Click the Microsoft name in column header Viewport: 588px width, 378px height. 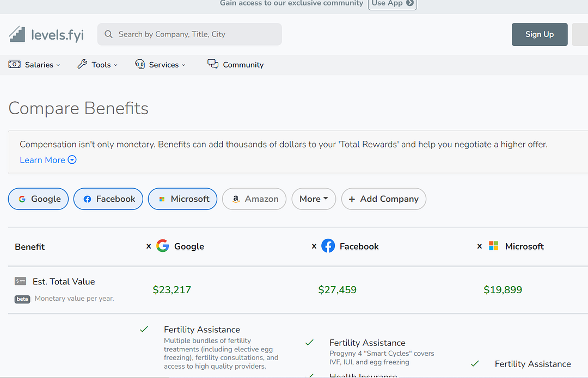coord(524,246)
